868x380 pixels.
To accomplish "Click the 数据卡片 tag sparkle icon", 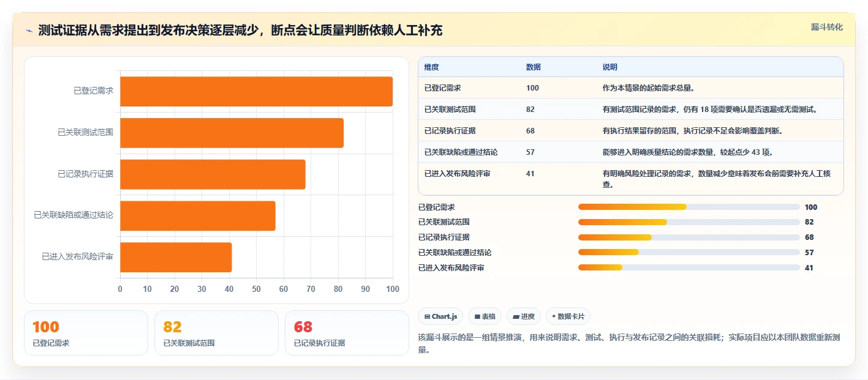I will click(x=554, y=316).
